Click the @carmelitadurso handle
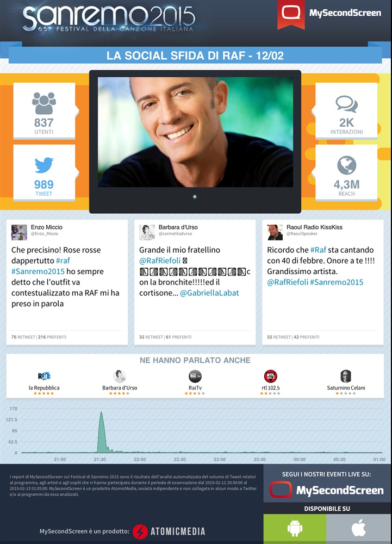This screenshot has width=392, height=544. point(176,234)
